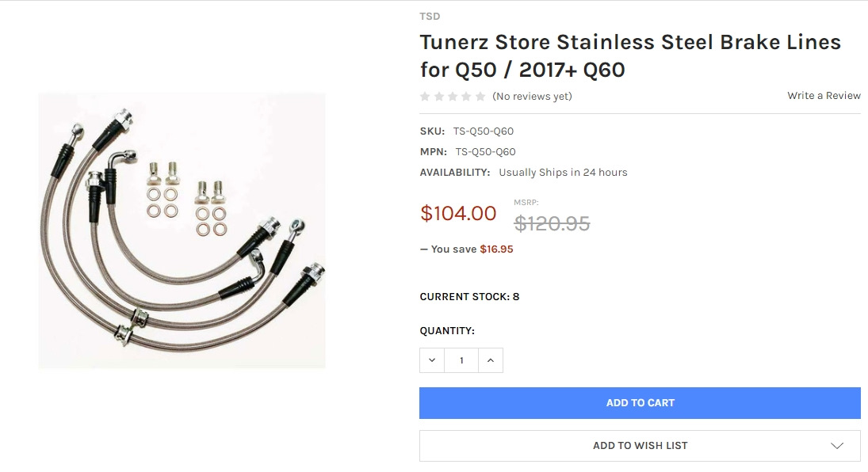Increase quantity with the up arrow
Screen dimensions: 868x472
[x=490, y=360]
